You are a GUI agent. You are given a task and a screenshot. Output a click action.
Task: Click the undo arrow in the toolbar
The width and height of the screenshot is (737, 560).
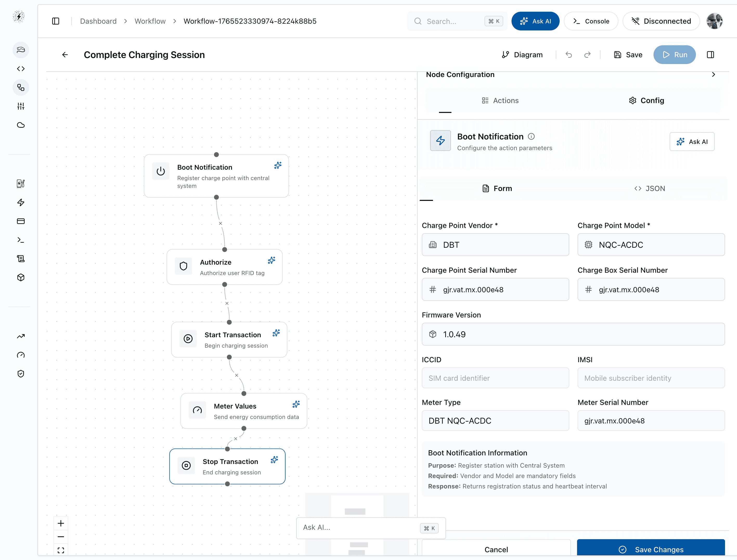569,55
